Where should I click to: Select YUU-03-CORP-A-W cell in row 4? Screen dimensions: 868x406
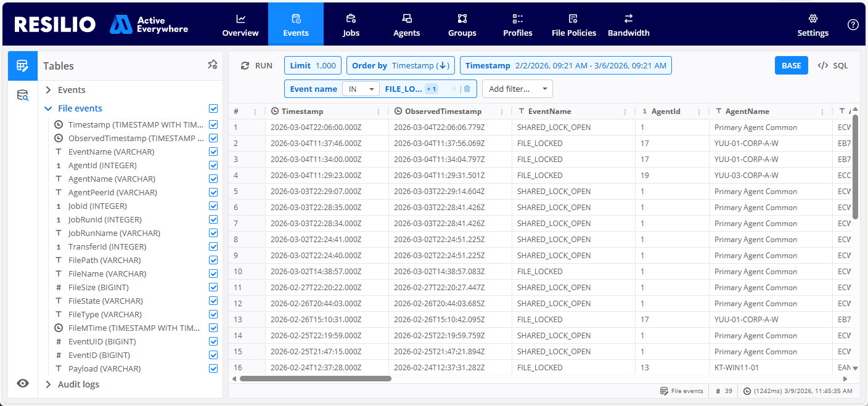(x=746, y=175)
